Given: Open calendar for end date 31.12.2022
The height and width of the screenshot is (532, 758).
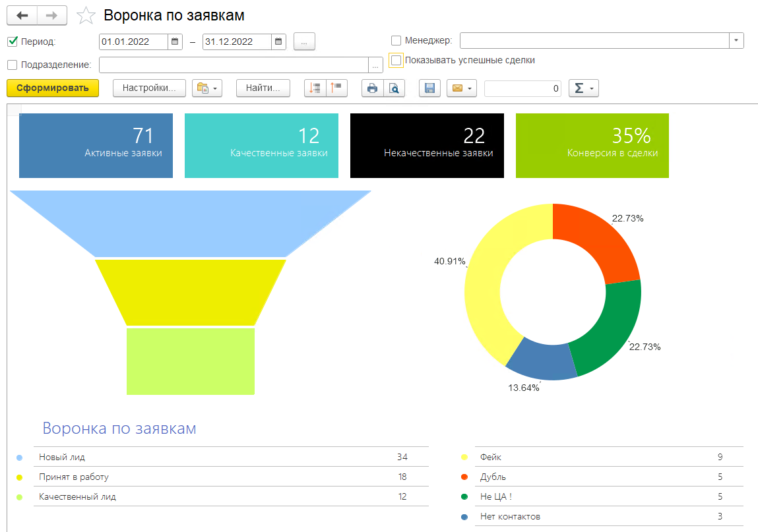Looking at the screenshot, I should coord(278,42).
